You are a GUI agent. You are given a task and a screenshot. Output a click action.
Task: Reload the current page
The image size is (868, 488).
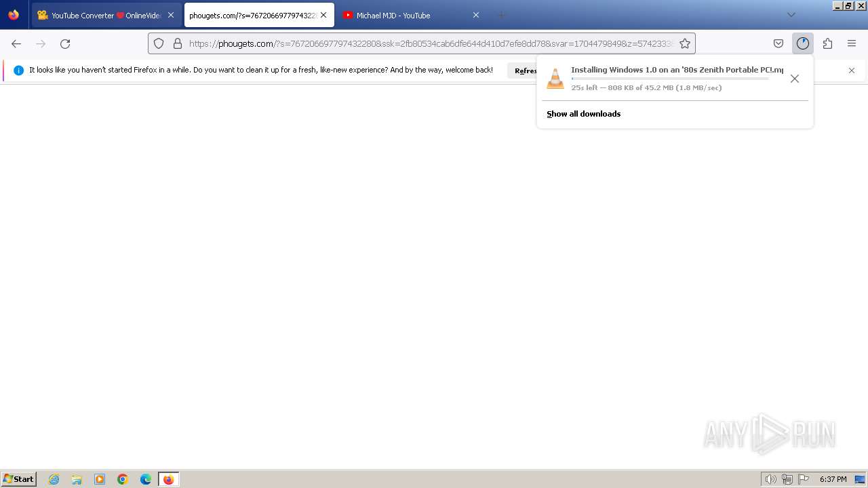[65, 43]
